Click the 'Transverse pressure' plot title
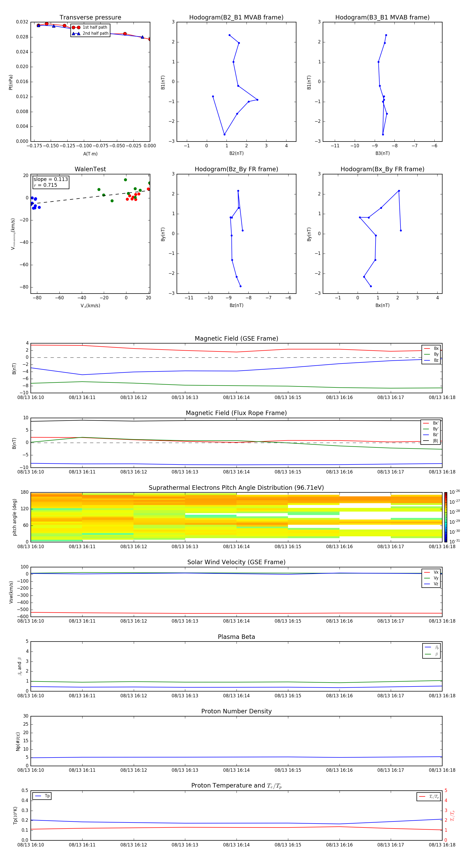The image size is (473, 868). point(90,18)
